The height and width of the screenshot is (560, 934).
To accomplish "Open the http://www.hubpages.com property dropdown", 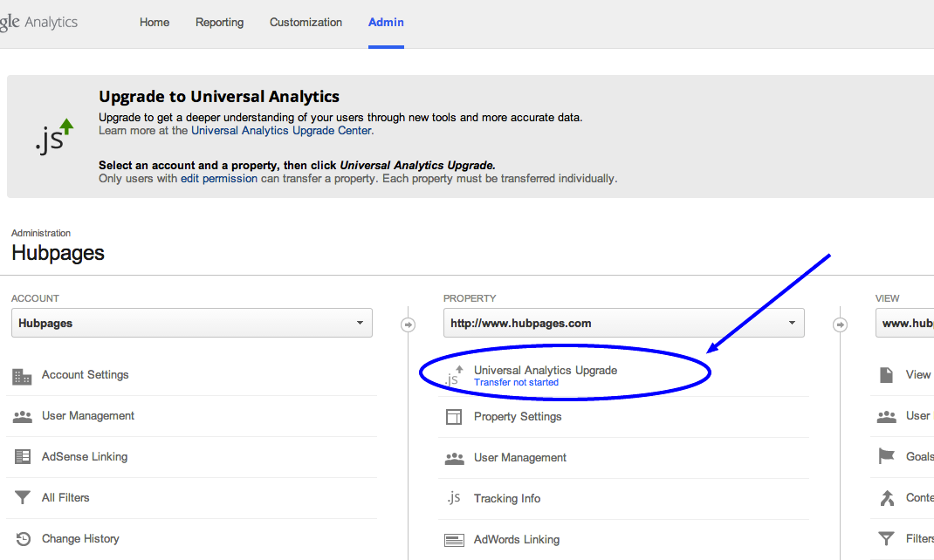I will pyautogui.click(x=623, y=323).
